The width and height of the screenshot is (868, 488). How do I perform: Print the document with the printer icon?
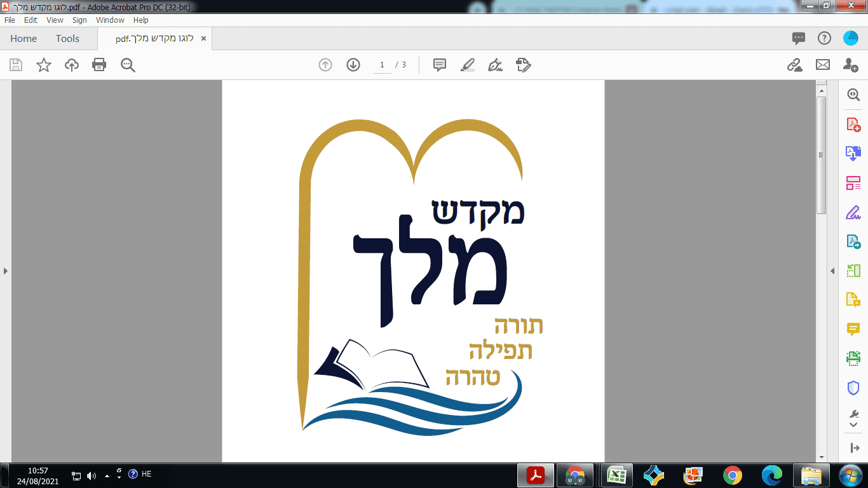99,65
